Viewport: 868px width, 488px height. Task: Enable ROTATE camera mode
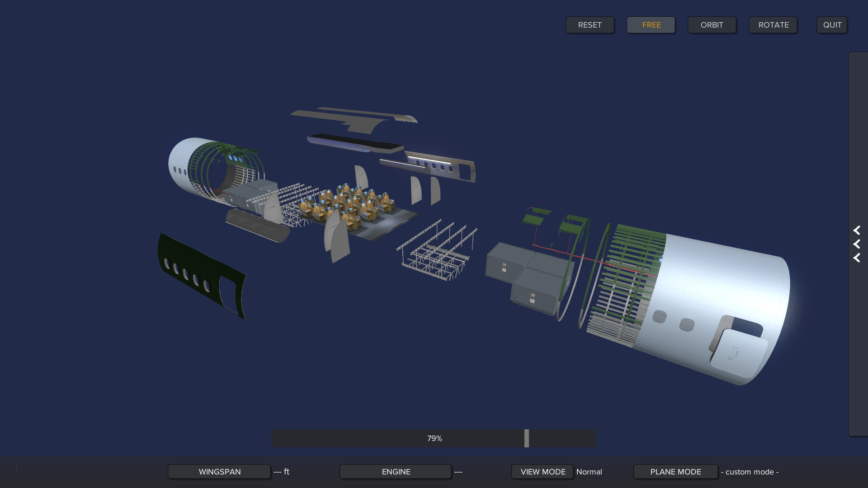tap(773, 25)
